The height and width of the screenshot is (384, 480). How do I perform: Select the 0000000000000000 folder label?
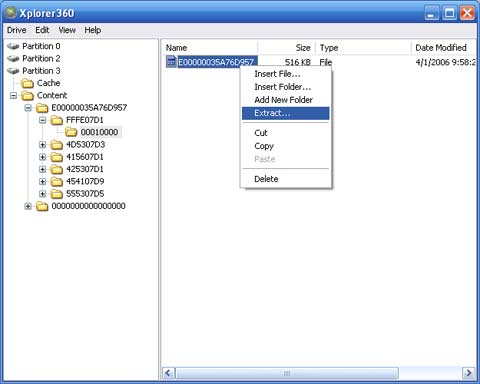pos(89,206)
